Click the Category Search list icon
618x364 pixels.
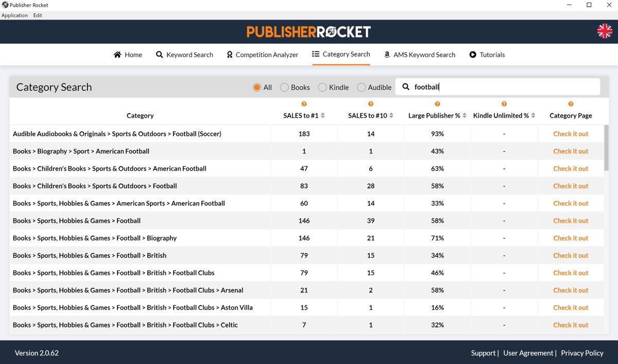click(x=316, y=54)
